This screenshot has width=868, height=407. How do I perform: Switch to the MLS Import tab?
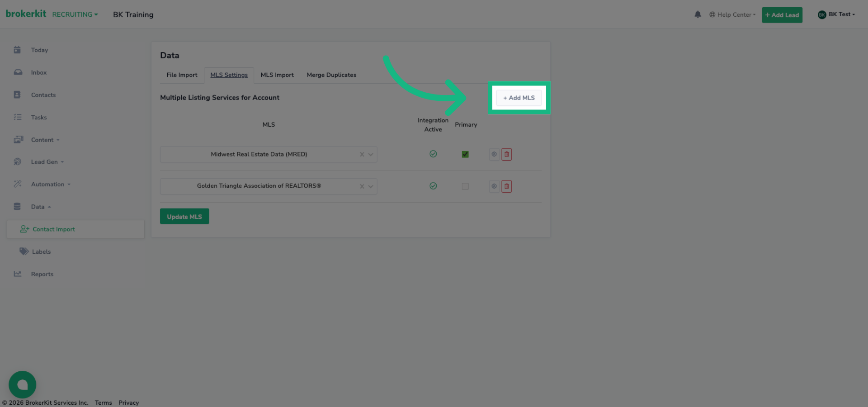point(277,75)
